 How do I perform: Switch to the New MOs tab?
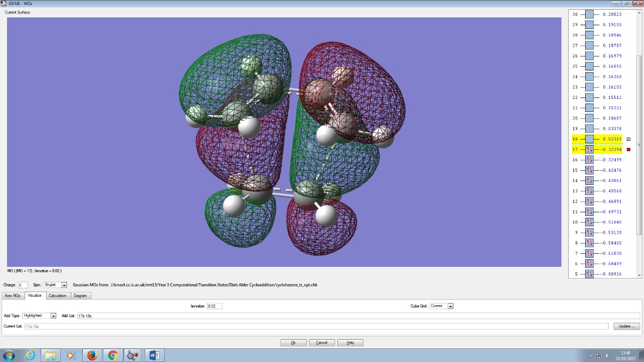[x=13, y=296]
